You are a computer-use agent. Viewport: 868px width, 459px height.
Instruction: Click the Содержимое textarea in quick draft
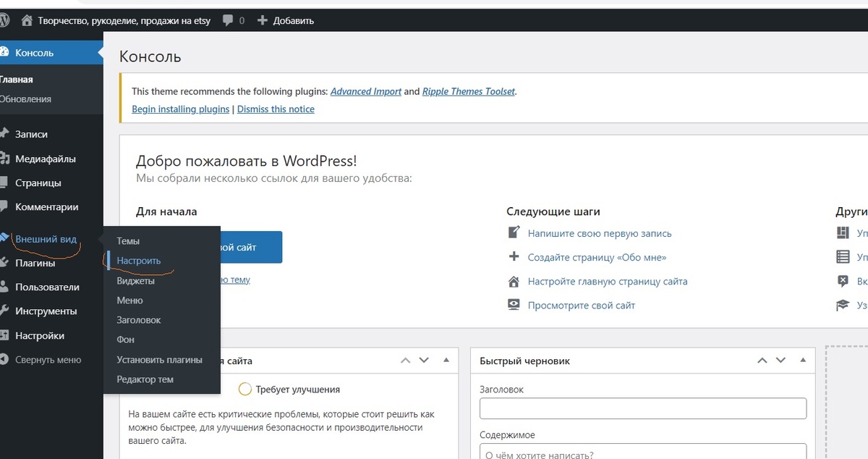click(x=643, y=451)
